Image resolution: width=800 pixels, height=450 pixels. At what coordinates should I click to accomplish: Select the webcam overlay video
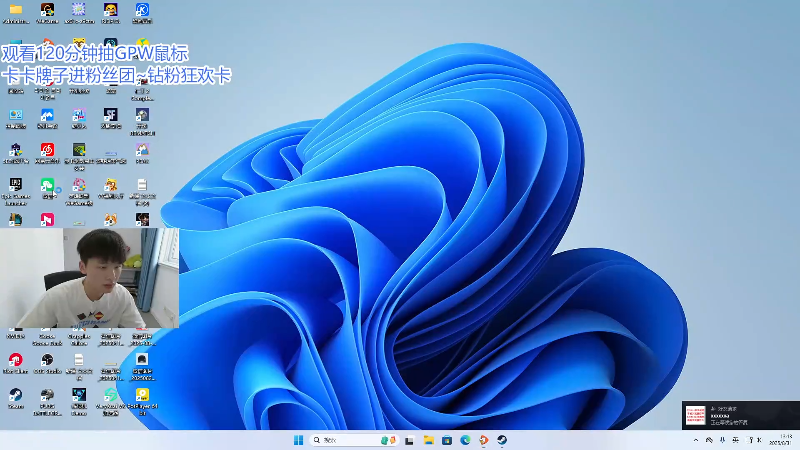tap(89, 278)
